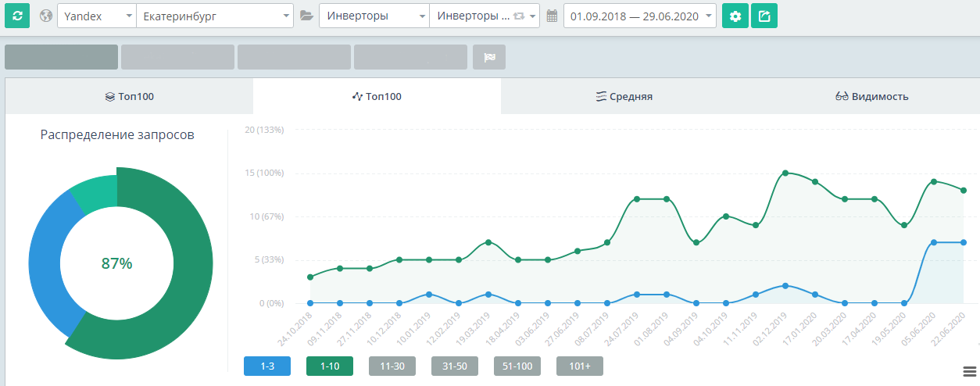Click the green refresh icon button

pyautogui.click(x=17, y=16)
